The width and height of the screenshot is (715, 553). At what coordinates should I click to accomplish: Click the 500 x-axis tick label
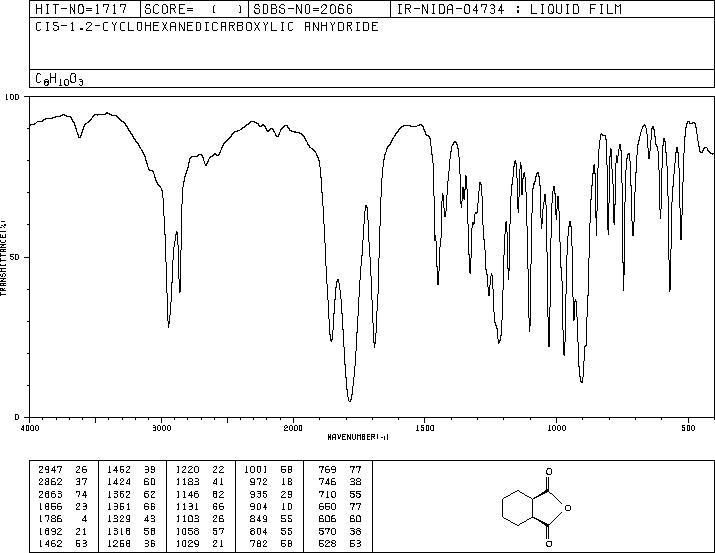[x=688, y=428]
